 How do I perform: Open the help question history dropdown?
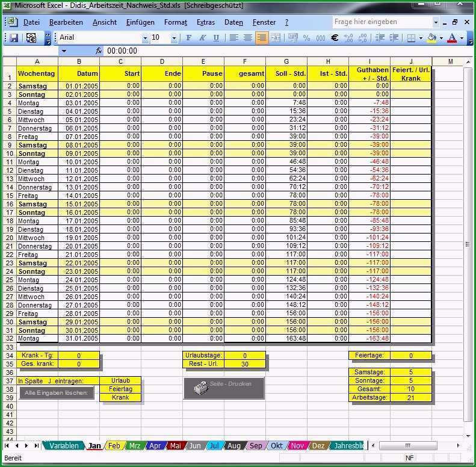pyautogui.click(x=436, y=22)
